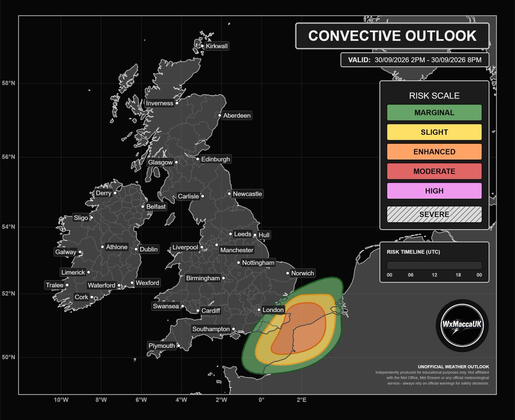Click the UNOFFICIAL WEATHER OUTLOOK disclaimer heading
Screen dimensions: 515x420
[454, 366]
